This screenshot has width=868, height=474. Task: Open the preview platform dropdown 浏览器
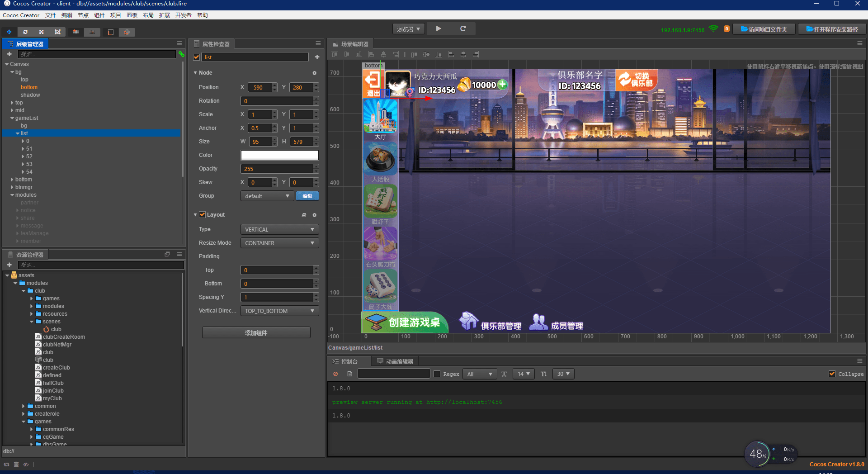pyautogui.click(x=409, y=29)
